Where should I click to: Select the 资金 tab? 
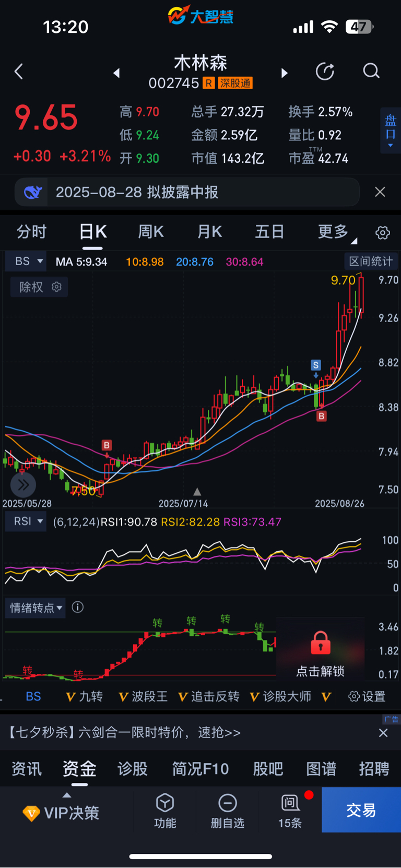coord(79,768)
